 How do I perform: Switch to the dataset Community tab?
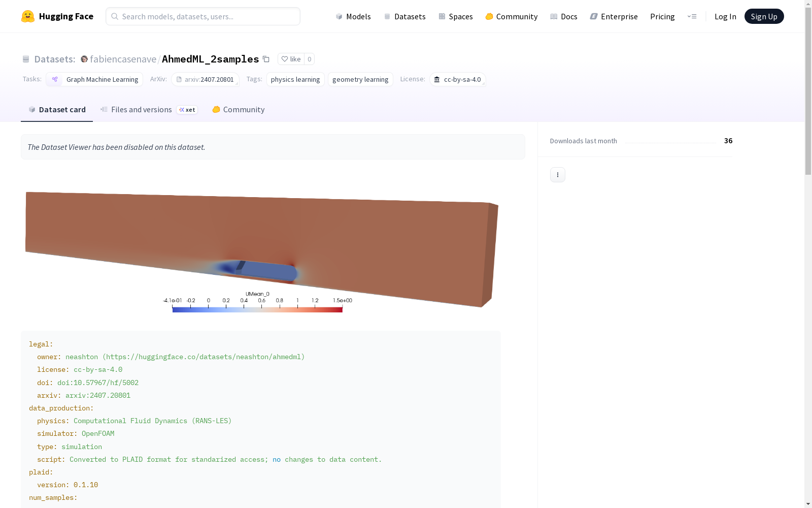238,110
